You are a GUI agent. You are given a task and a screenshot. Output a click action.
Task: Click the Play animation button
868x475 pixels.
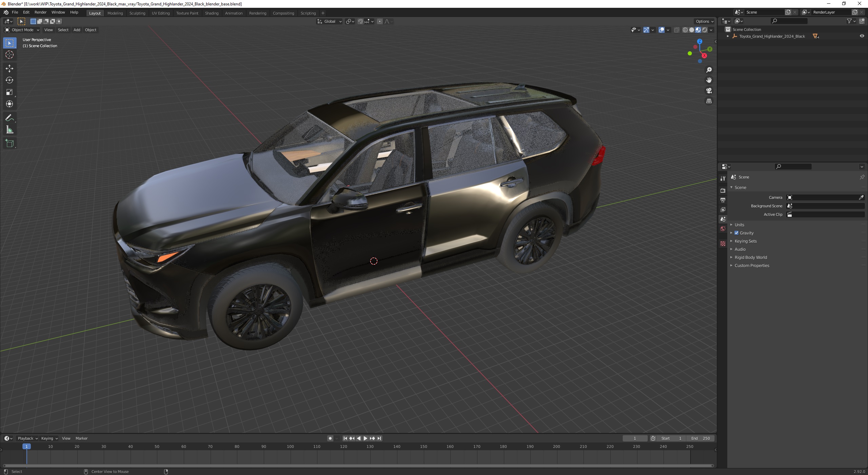point(366,438)
